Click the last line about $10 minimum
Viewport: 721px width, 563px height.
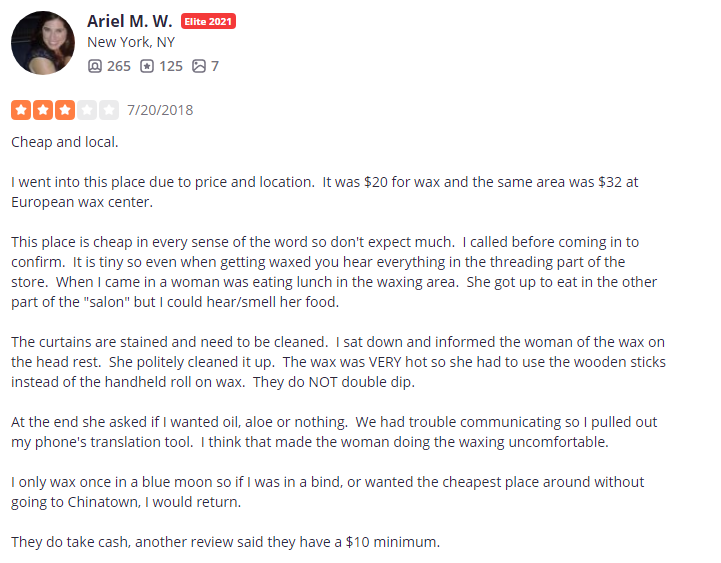225,542
